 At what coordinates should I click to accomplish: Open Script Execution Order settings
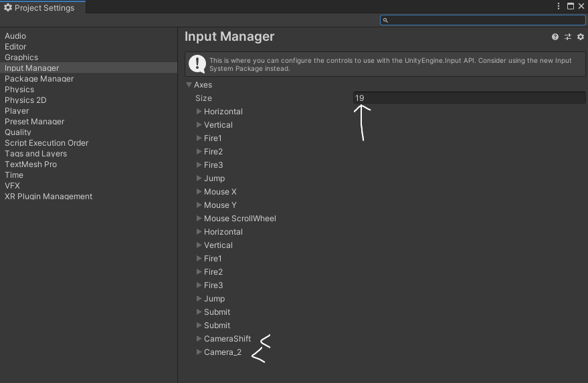(47, 143)
